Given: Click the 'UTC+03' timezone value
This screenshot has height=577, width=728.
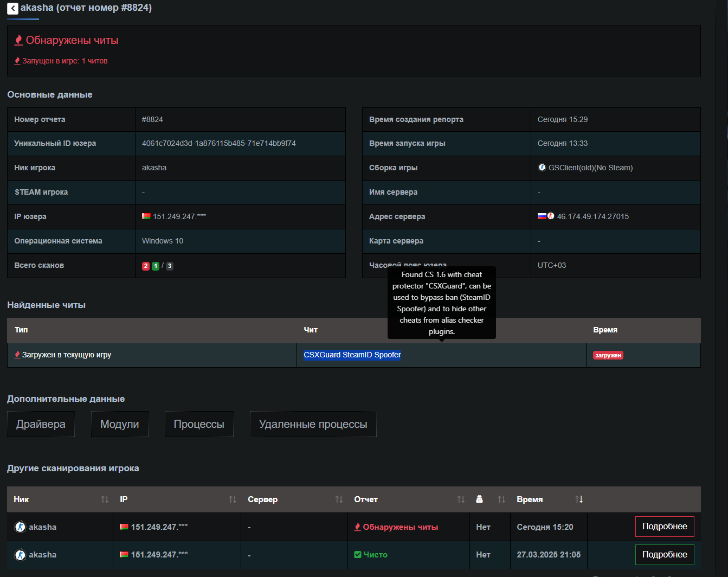Looking at the screenshot, I should [x=552, y=265].
